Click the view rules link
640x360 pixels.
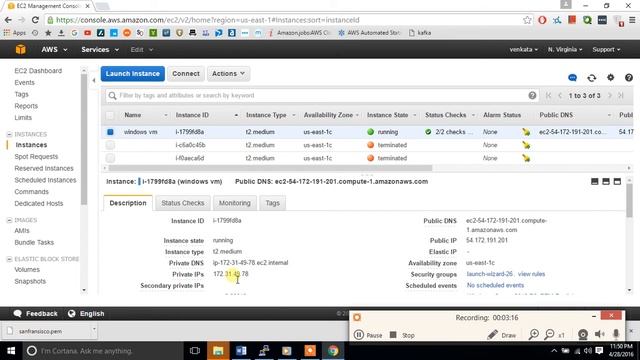point(531,274)
